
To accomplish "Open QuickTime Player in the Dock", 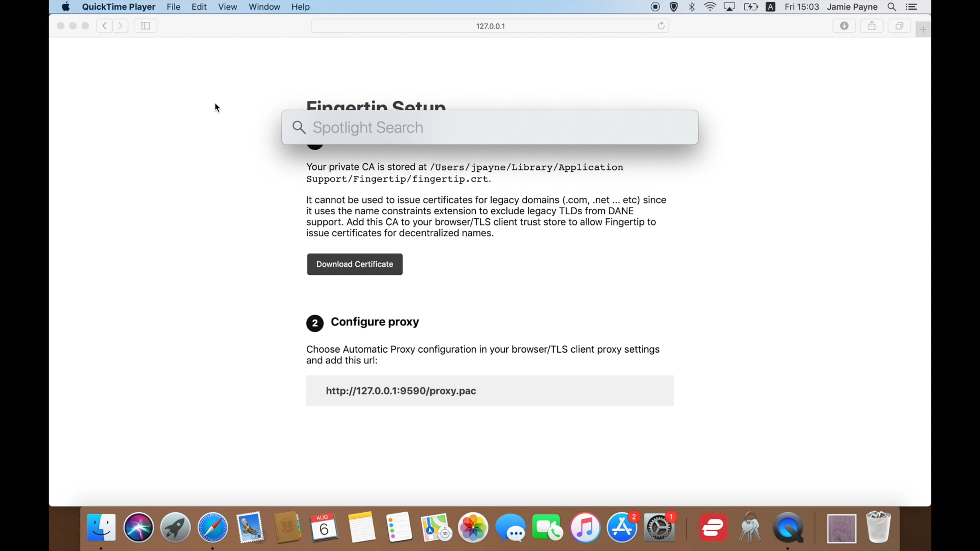I will [x=788, y=527].
